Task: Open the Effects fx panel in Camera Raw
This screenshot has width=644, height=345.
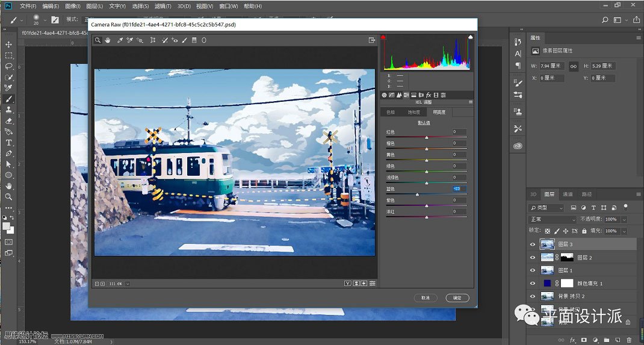Action: click(429, 95)
